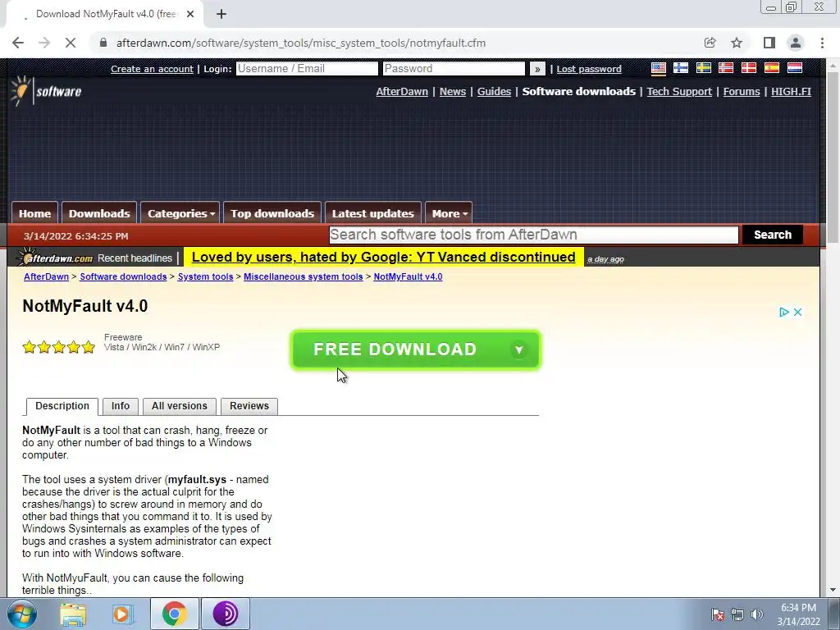Image resolution: width=840 pixels, height=630 pixels.
Task: Open the Forums link in header
Action: pyautogui.click(x=742, y=92)
